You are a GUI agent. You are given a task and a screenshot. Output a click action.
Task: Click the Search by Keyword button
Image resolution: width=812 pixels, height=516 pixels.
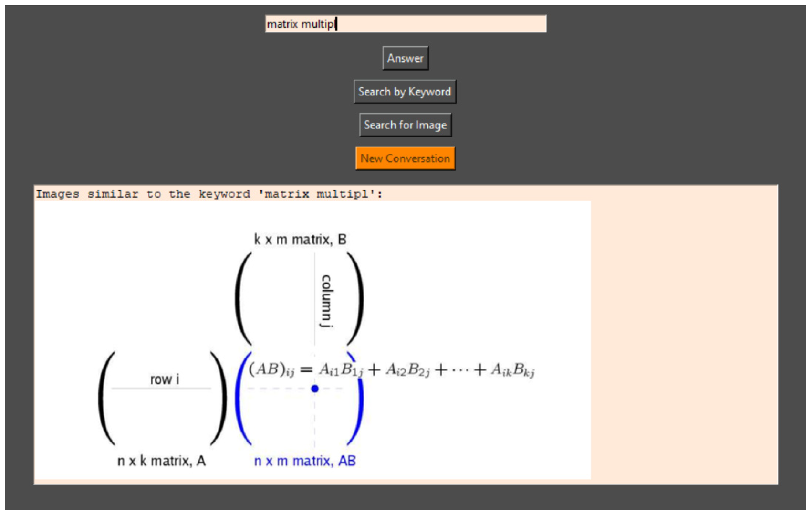(x=405, y=92)
